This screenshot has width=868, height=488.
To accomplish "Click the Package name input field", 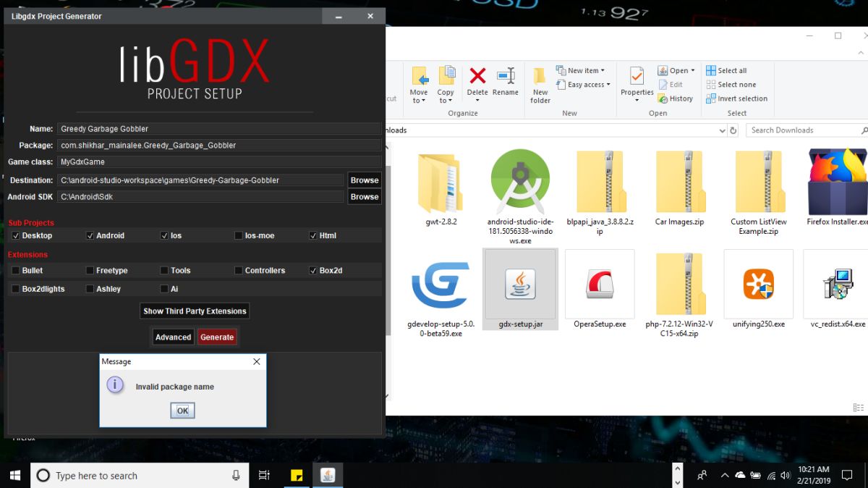I will [219, 146].
